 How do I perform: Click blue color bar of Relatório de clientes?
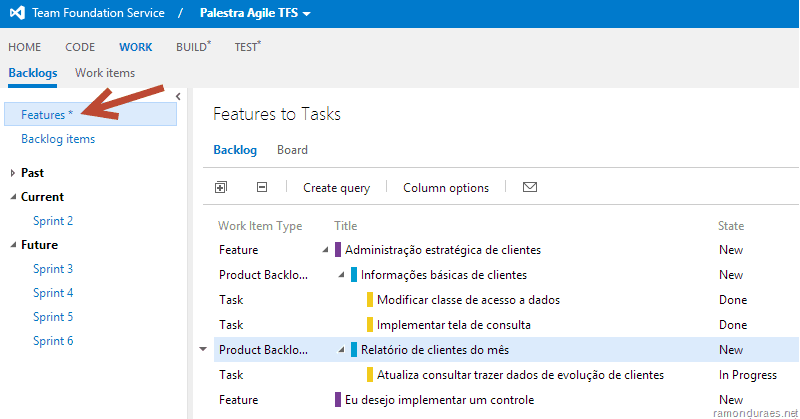pos(354,350)
